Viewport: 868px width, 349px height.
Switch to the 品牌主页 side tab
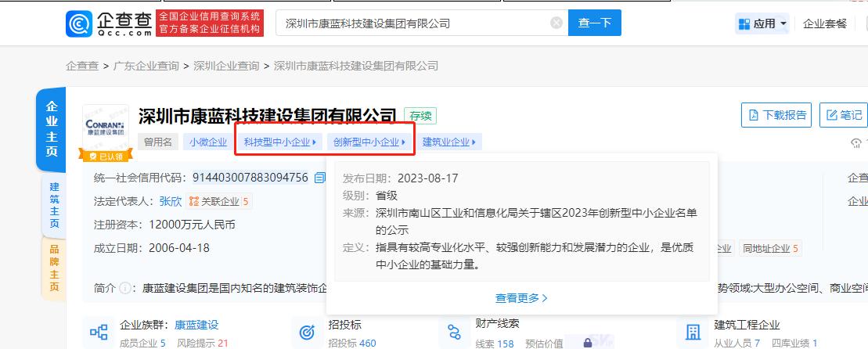pos(54,268)
